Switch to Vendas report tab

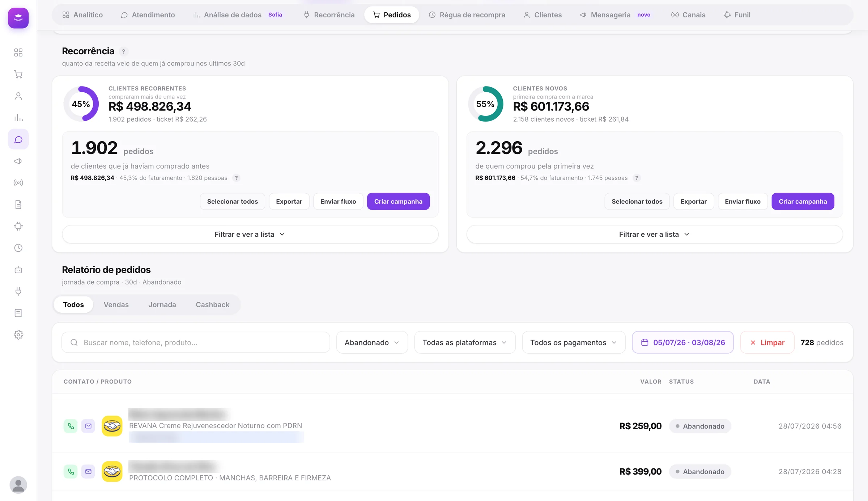point(116,305)
